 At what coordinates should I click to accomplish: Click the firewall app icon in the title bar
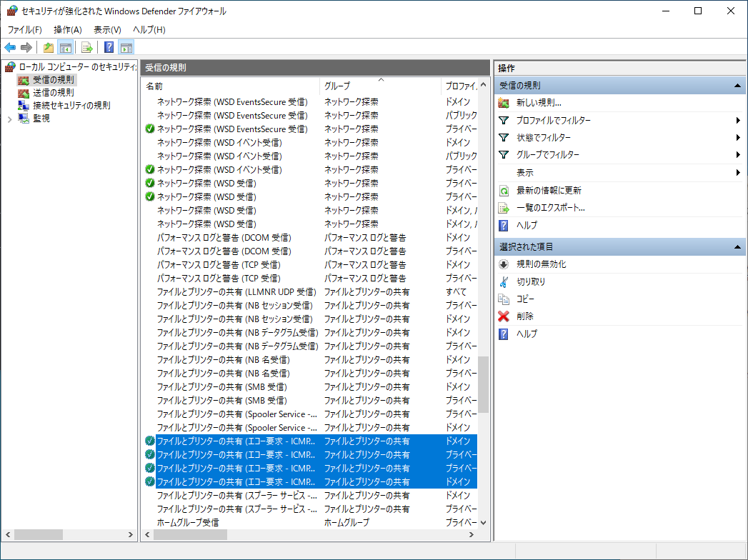tap(12, 11)
